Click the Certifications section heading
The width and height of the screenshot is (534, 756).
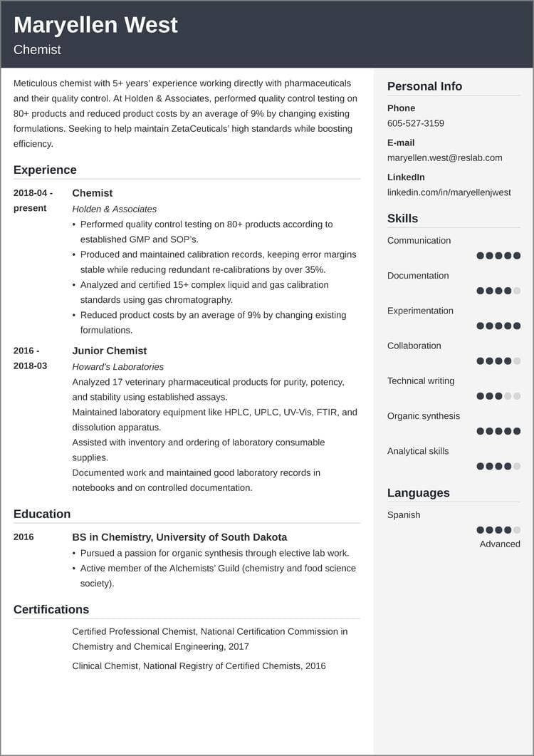point(51,609)
